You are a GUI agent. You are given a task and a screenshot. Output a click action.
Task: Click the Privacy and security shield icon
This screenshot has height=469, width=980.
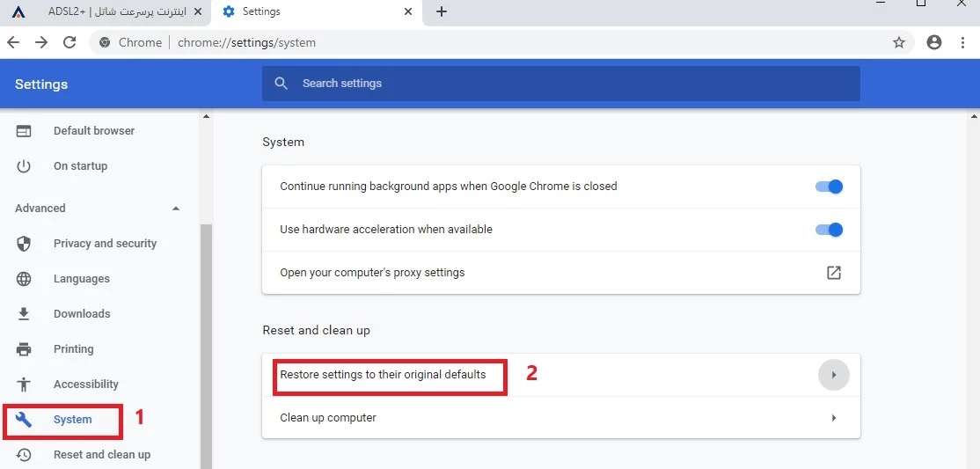(x=24, y=244)
